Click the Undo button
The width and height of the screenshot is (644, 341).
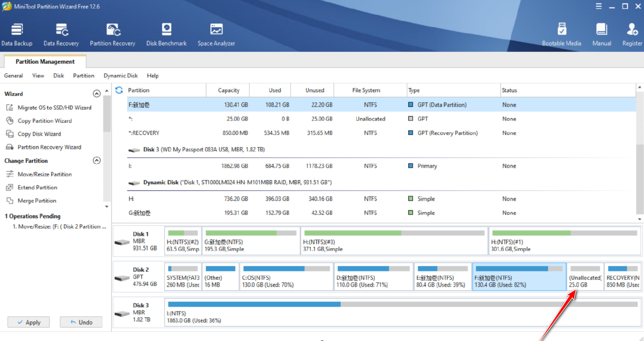[81, 322]
